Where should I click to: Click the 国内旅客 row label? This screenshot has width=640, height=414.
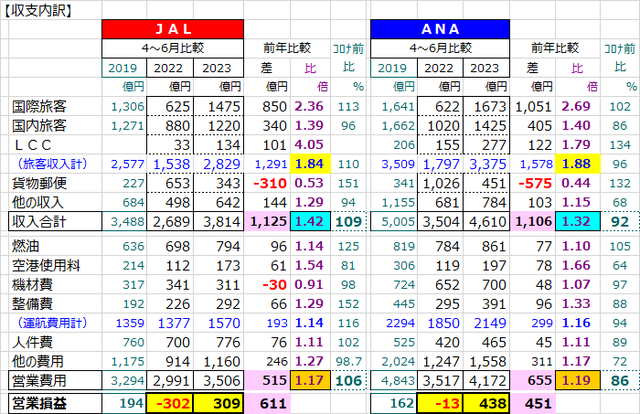click(39, 126)
